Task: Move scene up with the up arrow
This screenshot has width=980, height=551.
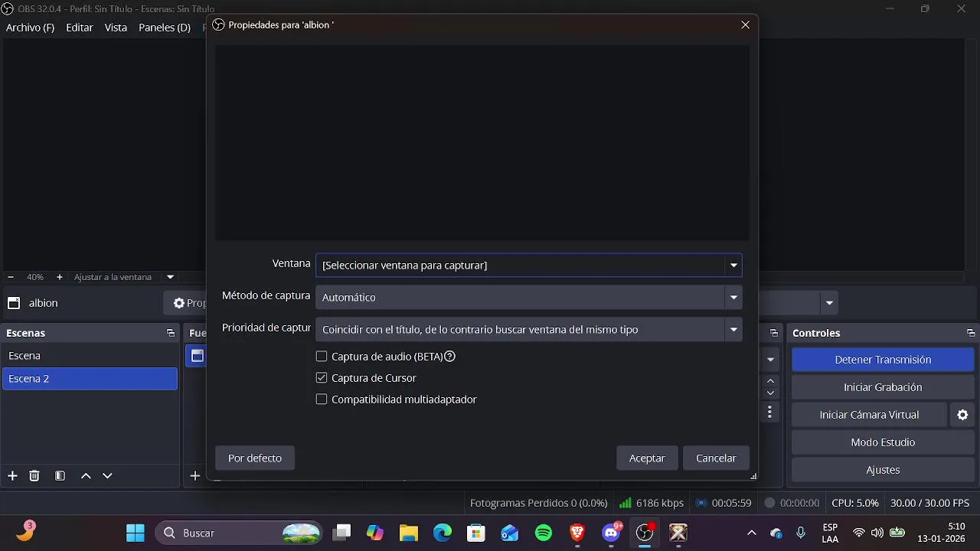Action: [86, 476]
